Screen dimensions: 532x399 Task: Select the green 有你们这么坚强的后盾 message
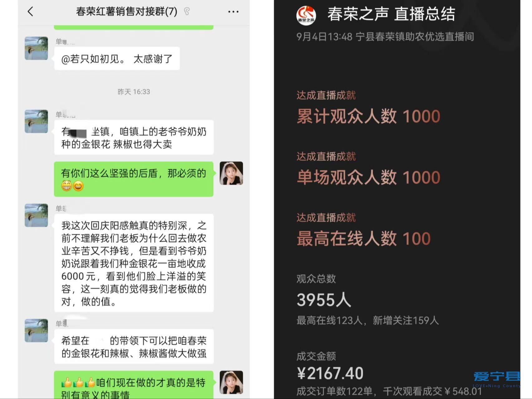click(x=133, y=179)
